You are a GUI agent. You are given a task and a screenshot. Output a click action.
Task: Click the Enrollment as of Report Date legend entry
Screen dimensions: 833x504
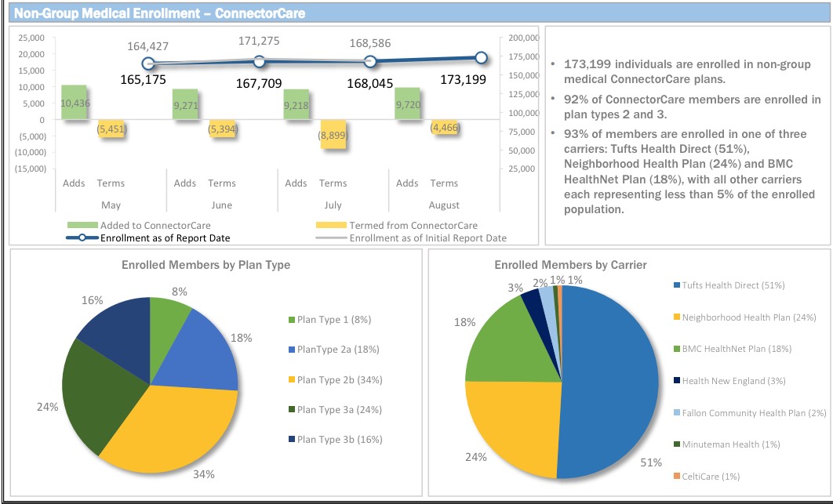(x=165, y=237)
